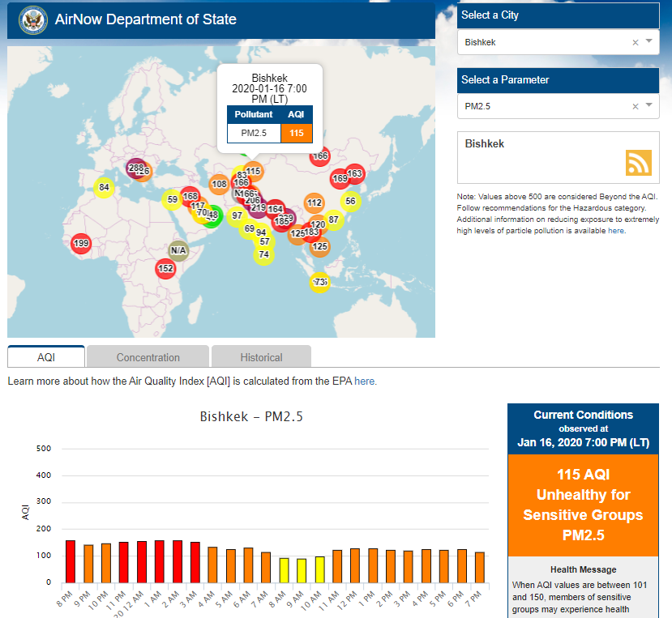The image size is (672, 618).
Task: Open the EPA AQI calculation 'here' link
Action: [x=366, y=381]
